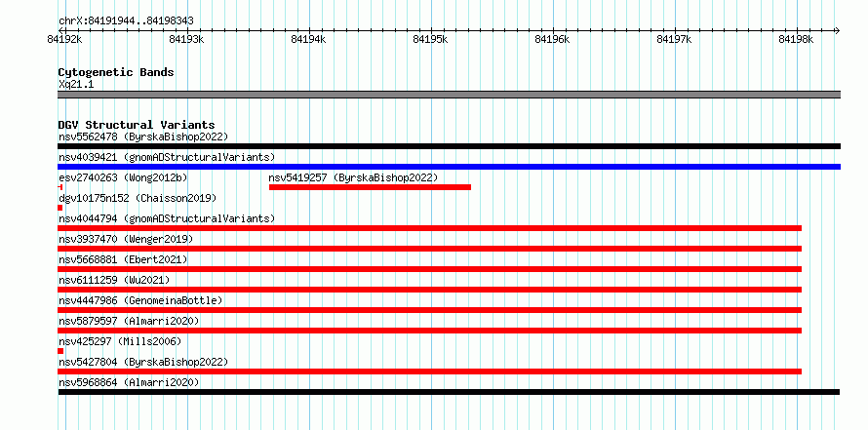The height and width of the screenshot is (430, 868).
Task: Click the dgv10175n152 (Chaisson2019) label
Action: pos(138,198)
